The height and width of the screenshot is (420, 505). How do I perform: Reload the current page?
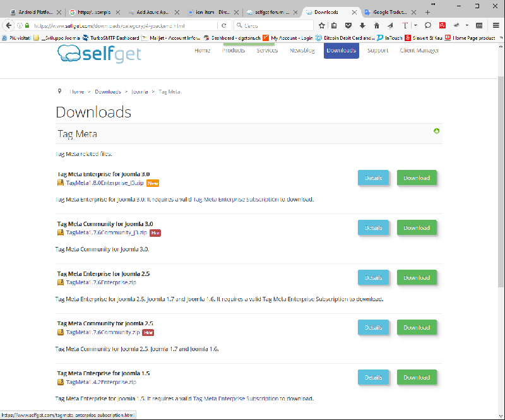(224, 25)
